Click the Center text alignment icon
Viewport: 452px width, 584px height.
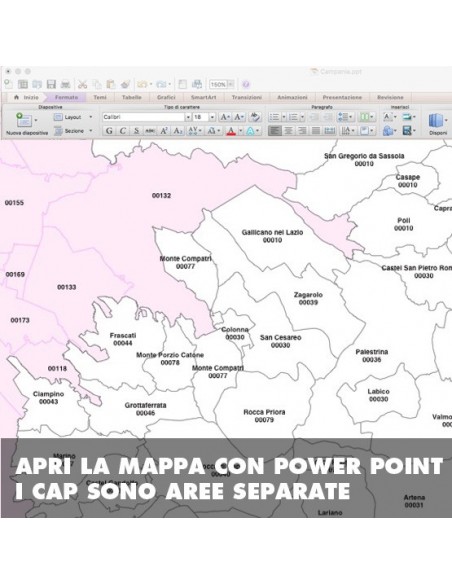288,131
